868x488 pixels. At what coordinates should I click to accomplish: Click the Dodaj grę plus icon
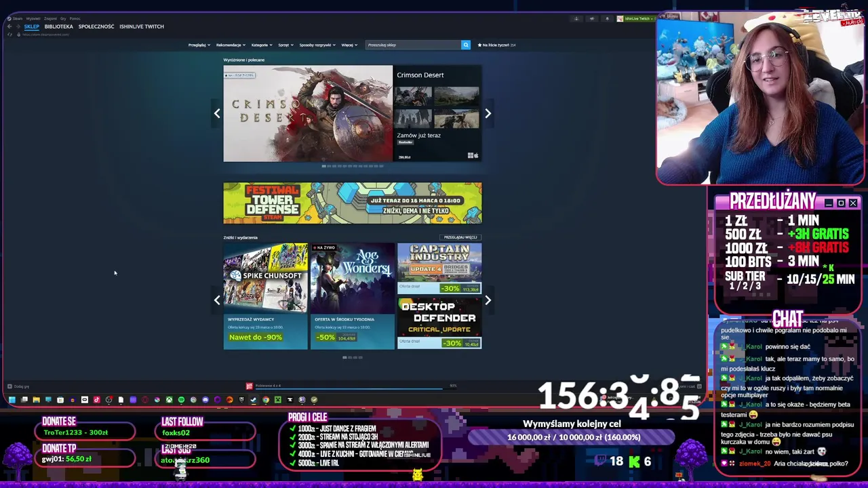point(9,386)
